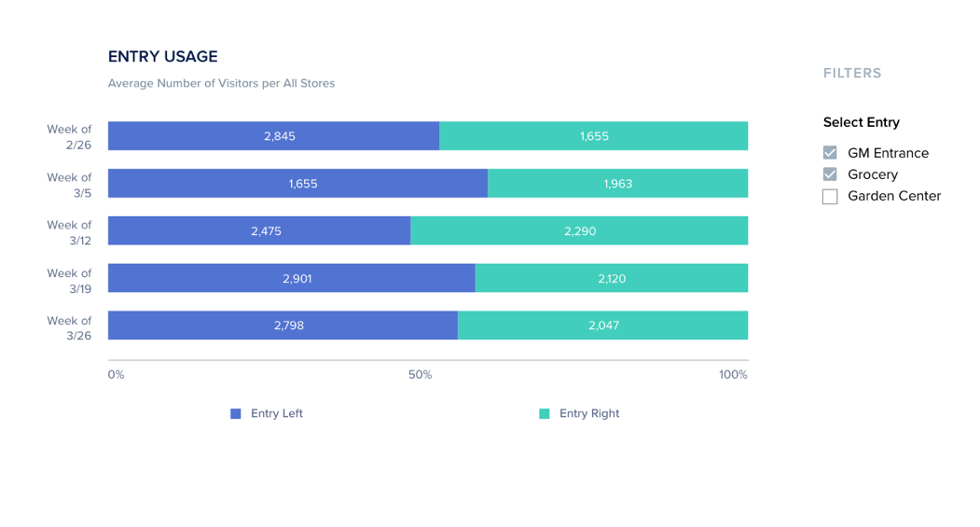Enable the Garden Center checkbox

point(830,197)
